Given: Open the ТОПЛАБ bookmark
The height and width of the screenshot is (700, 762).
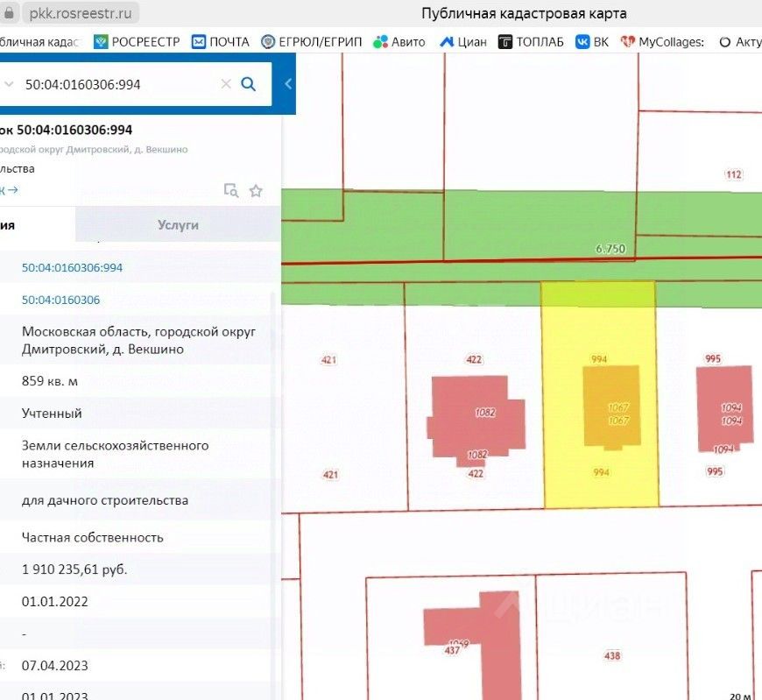Looking at the screenshot, I should coord(532,41).
